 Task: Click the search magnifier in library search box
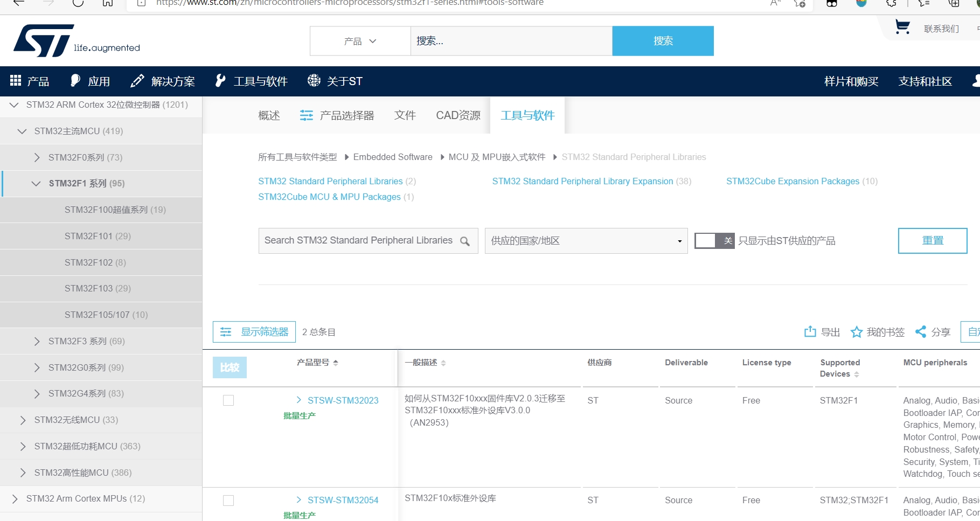click(x=465, y=241)
